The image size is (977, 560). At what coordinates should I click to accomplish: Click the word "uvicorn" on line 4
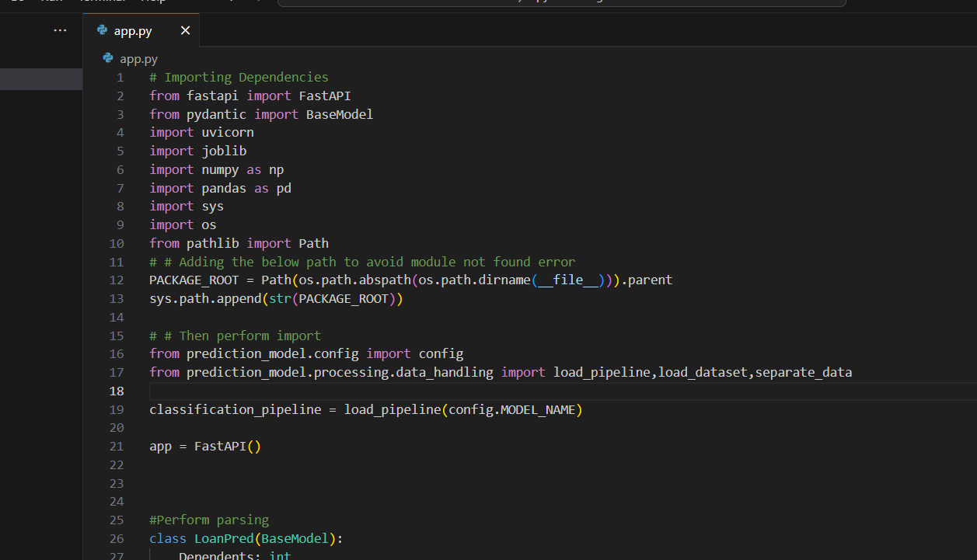tap(228, 132)
